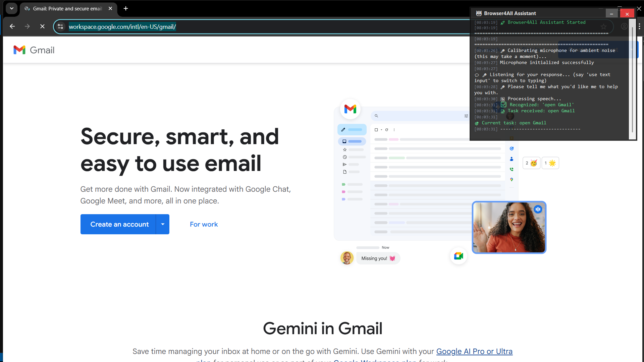Click the browser back arrow
This screenshot has width=644, height=362.
coord(12,26)
